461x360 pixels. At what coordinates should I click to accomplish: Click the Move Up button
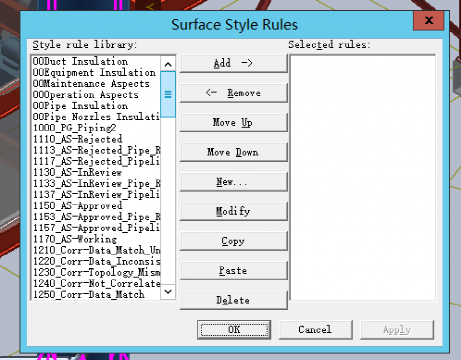(x=233, y=122)
